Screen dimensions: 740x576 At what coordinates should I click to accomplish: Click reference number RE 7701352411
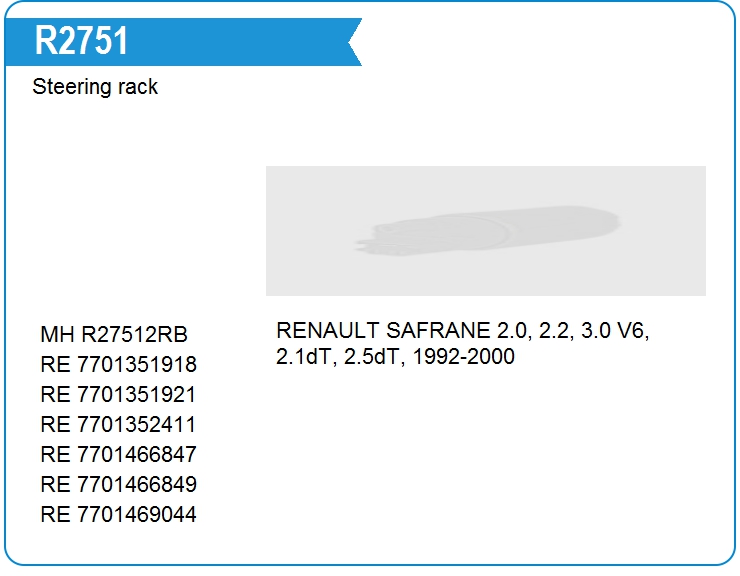(x=118, y=424)
